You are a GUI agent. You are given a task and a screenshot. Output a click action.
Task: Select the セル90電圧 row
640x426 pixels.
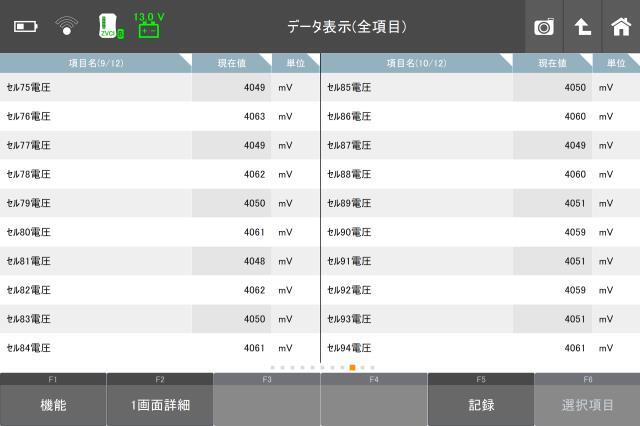(x=480, y=232)
